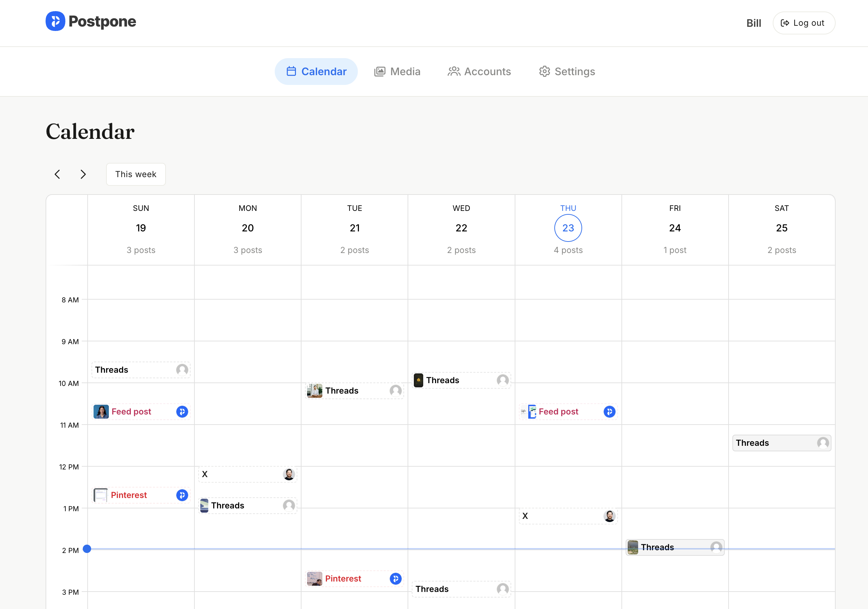This screenshot has width=868, height=609.
Task: Click the Postpone badge on Thursday's Feed post
Action: pyautogui.click(x=609, y=412)
